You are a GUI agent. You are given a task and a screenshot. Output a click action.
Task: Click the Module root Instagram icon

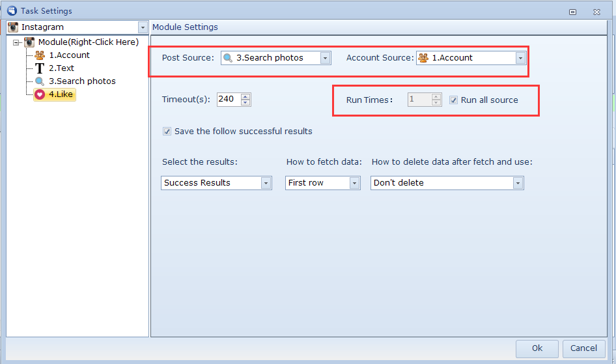(29, 42)
